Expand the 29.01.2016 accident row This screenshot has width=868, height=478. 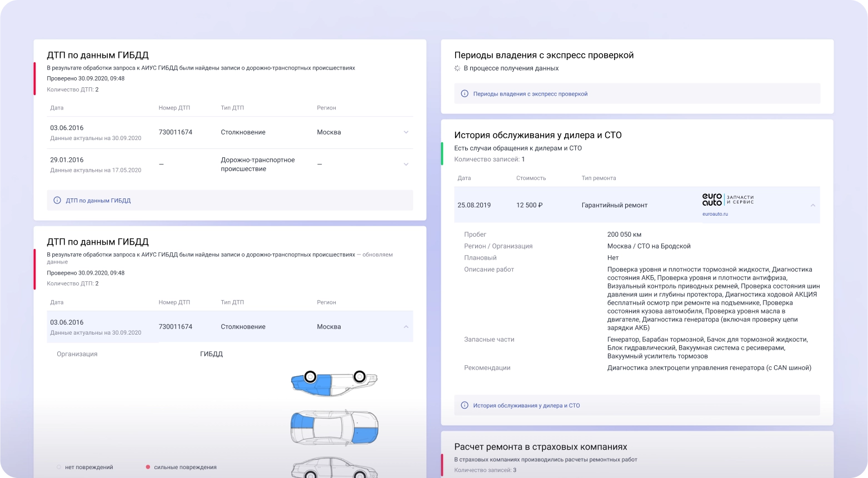406,164
